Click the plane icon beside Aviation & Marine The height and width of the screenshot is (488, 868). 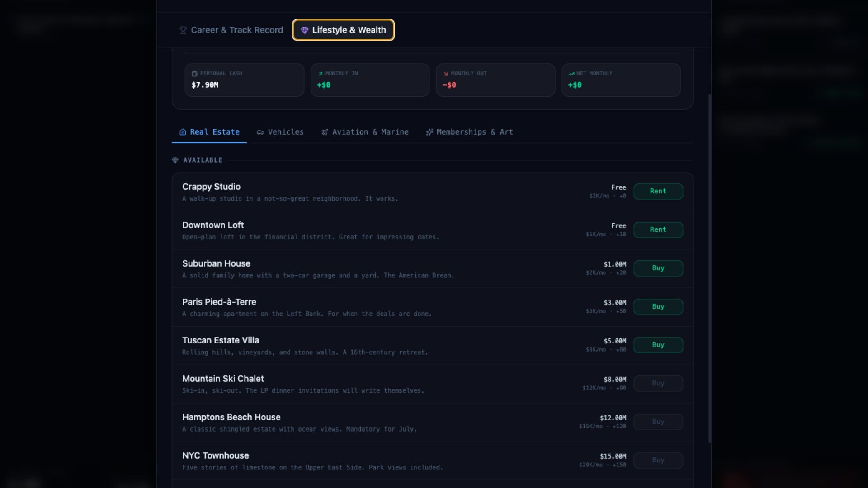click(325, 132)
